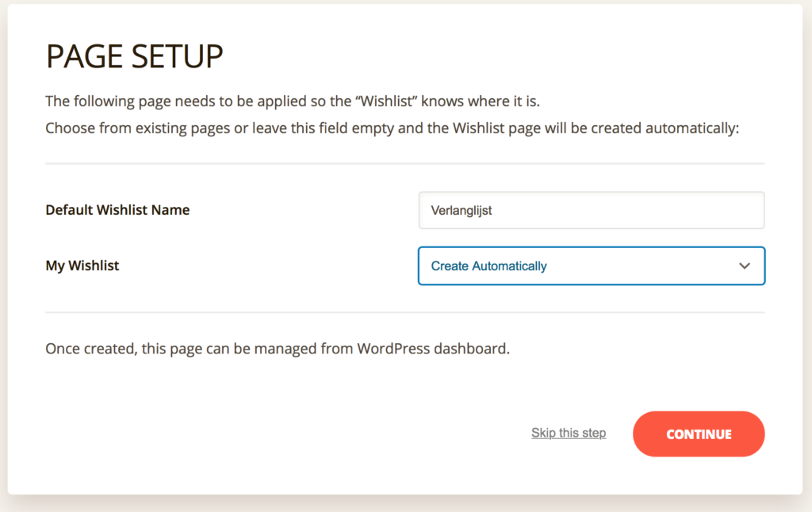Select the Create Automatically option text
Image resolution: width=812 pixels, height=512 pixels.
[x=488, y=266]
